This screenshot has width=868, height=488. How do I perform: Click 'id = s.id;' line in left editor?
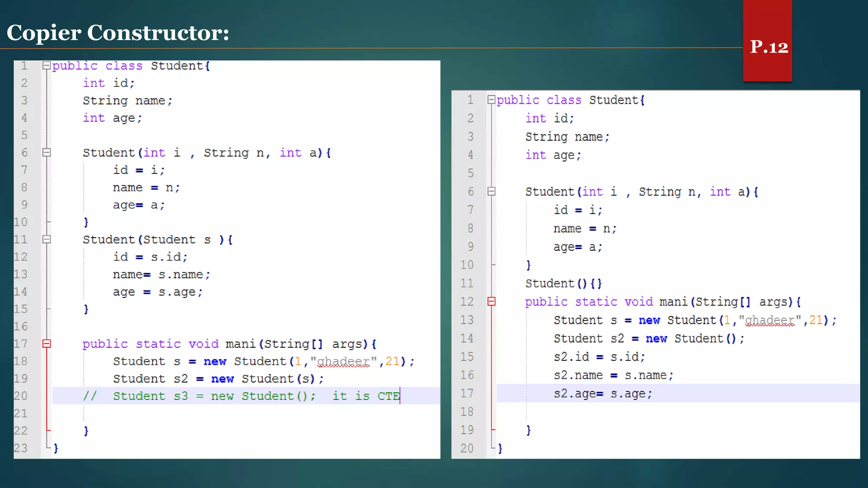150,257
